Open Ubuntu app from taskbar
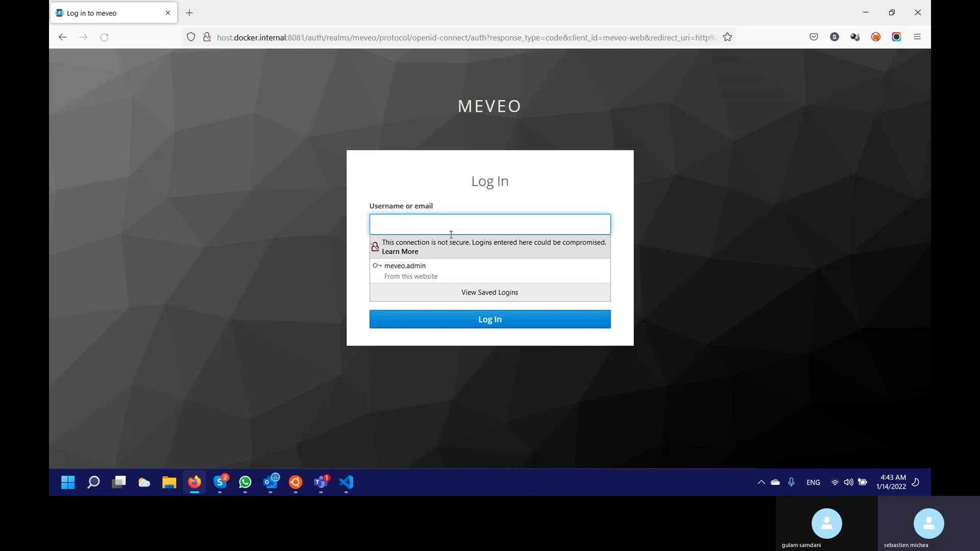The height and width of the screenshot is (551, 980). [x=296, y=482]
